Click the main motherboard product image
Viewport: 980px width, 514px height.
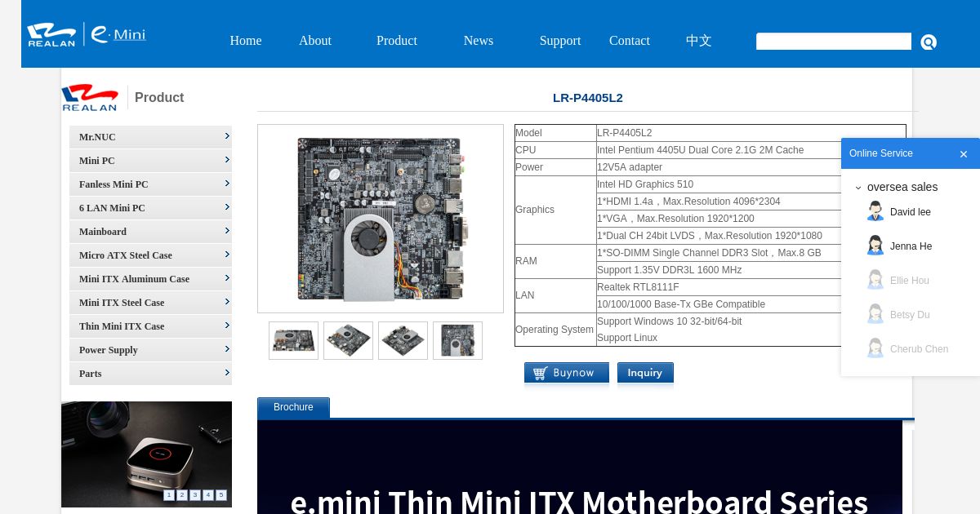[x=381, y=219]
